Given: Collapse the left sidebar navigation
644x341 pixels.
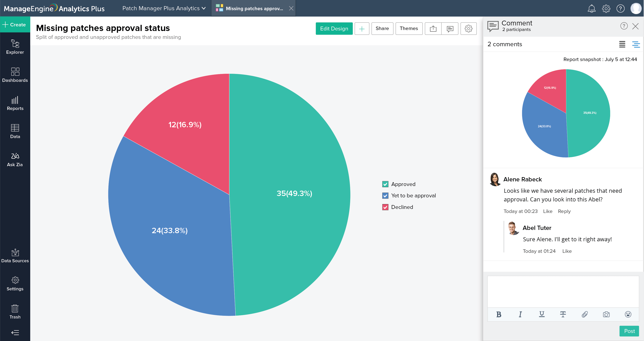Looking at the screenshot, I should coord(15,333).
